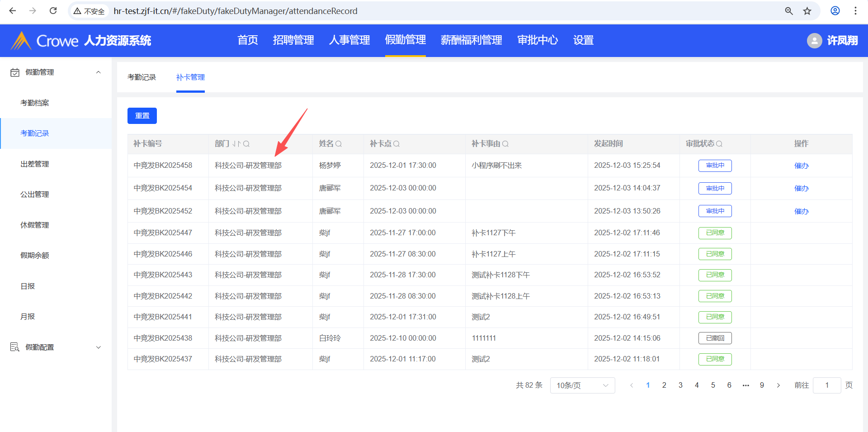The height and width of the screenshot is (432, 868).
Task: Switch to the 考勤记录 tab
Action: click(x=142, y=77)
